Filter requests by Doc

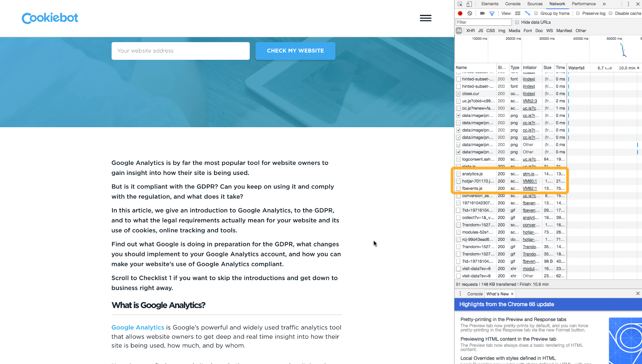click(x=539, y=31)
